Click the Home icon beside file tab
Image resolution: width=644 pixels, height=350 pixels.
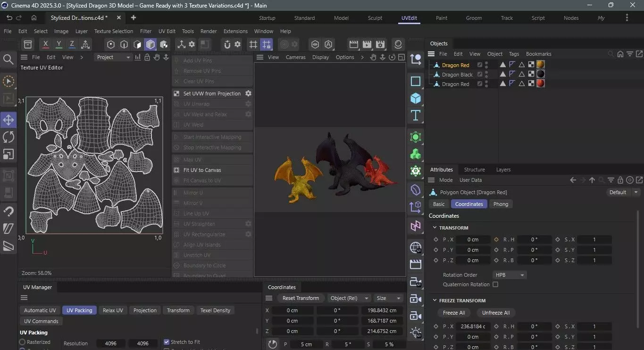[x=34, y=18]
